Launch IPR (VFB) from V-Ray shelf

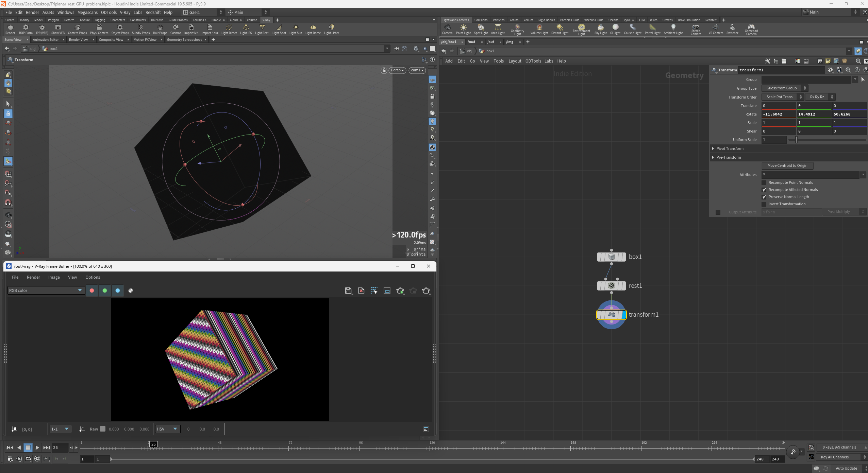(x=42, y=29)
